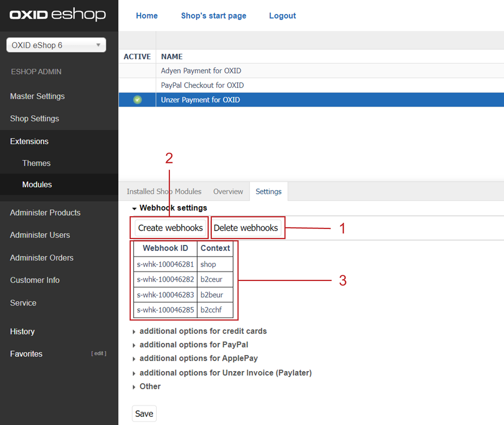Click the [edit] link next to Favorites
The image size is (504, 425).
(x=99, y=354)
